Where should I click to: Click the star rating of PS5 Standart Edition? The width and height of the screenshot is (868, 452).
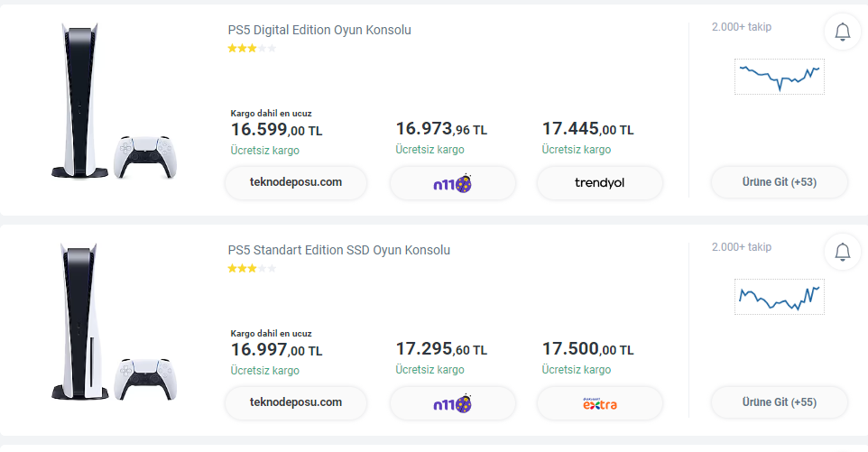pos(252,269)
